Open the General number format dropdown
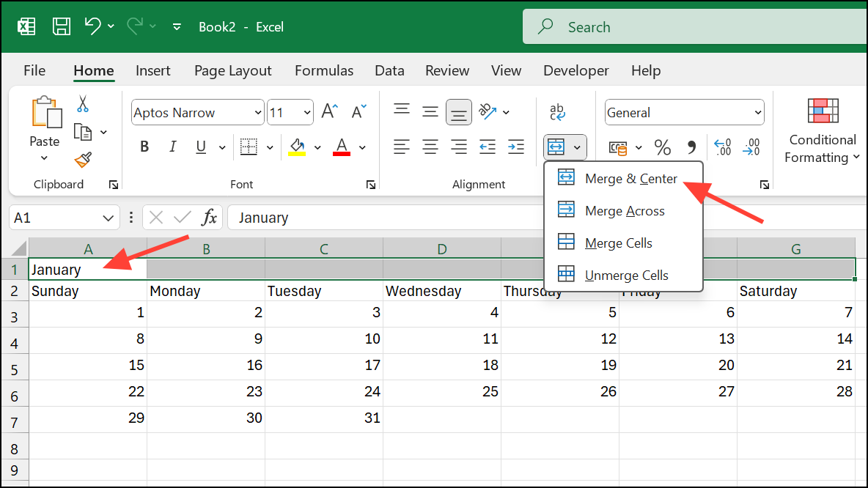This screenshot has height=488, width=868. [x=757, y=113]
